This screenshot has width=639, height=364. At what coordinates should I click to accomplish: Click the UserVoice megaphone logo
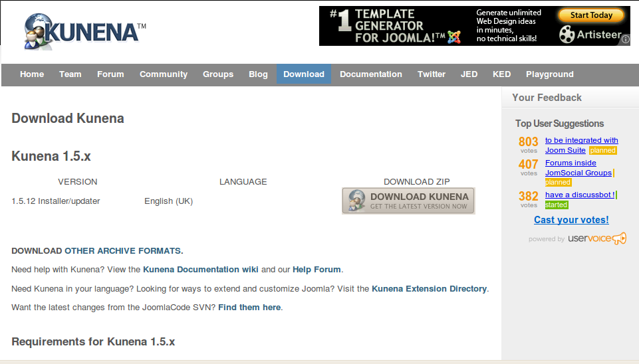coord(618,238)
